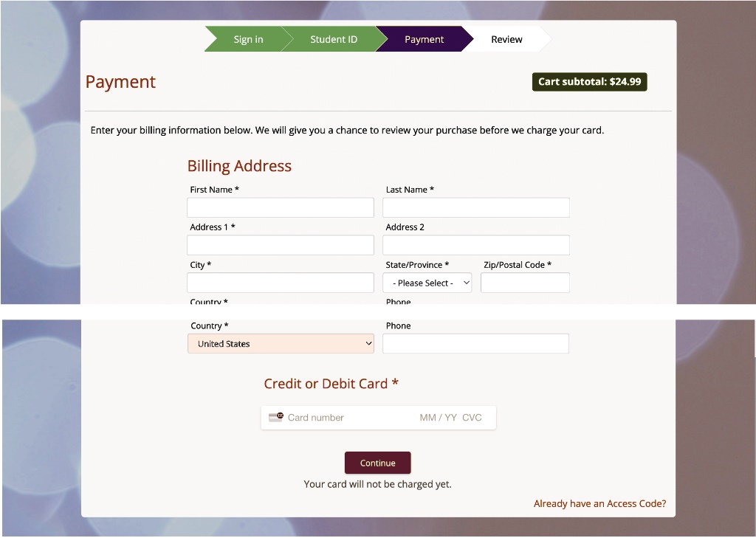Open the Country dropdown showing United States
Screen dimensions: 756x538
281,343
